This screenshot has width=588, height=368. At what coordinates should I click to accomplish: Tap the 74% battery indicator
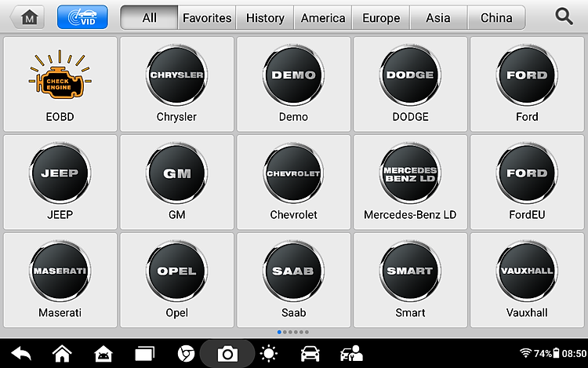click(x=546, y=353)
